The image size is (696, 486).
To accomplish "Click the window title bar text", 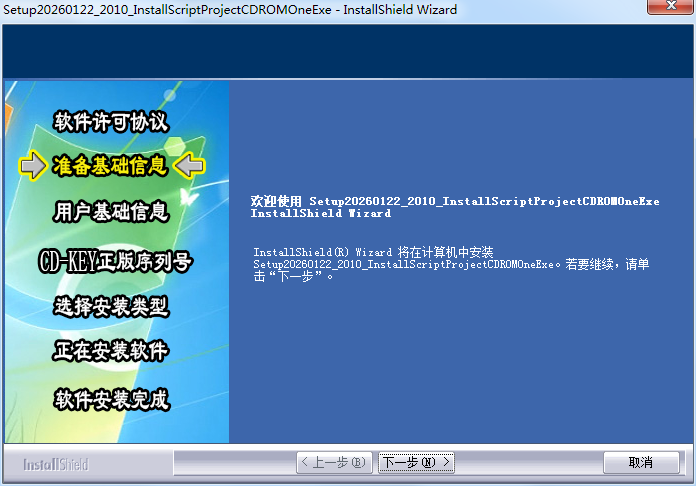I will click(230, 9).
